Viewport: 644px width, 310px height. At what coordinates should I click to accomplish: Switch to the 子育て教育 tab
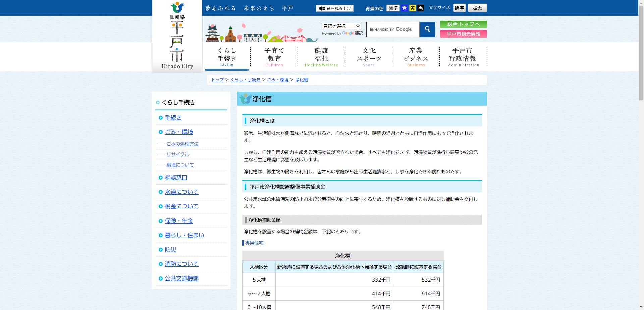pos(274,56)
